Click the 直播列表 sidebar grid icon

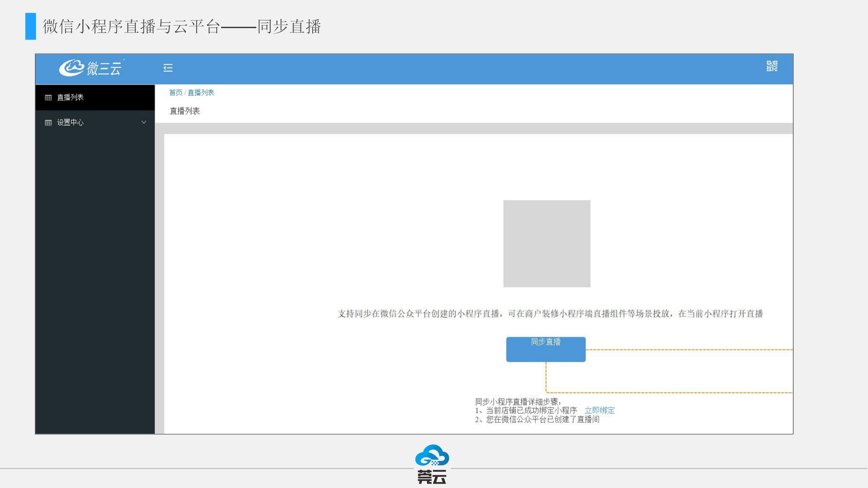pyautogui.click(x=48, y=97)
